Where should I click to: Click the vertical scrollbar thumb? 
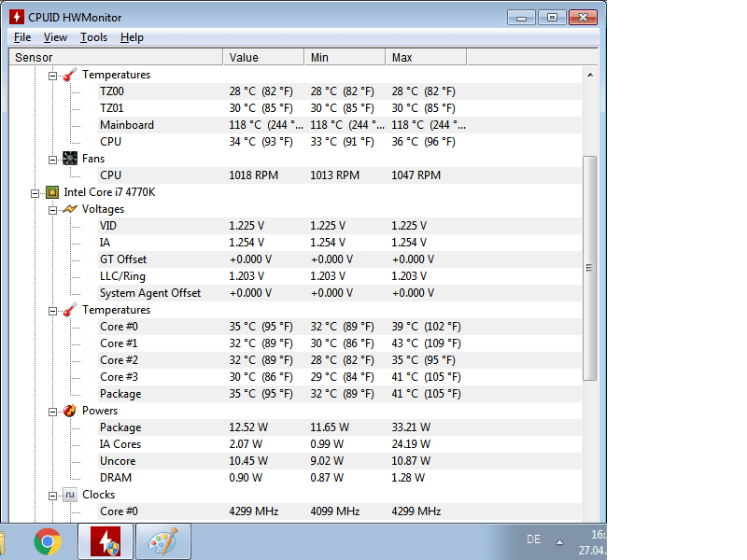pyautogui.click(x=590, y=268)
